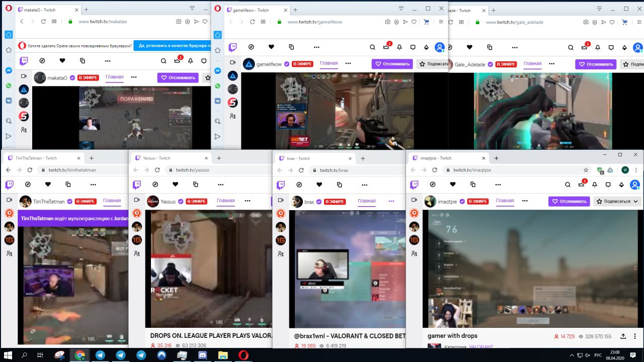Screen dimensions: 644x362
Task: Bookmark star in imaqtpie address bar
Action: coord(586,170)
